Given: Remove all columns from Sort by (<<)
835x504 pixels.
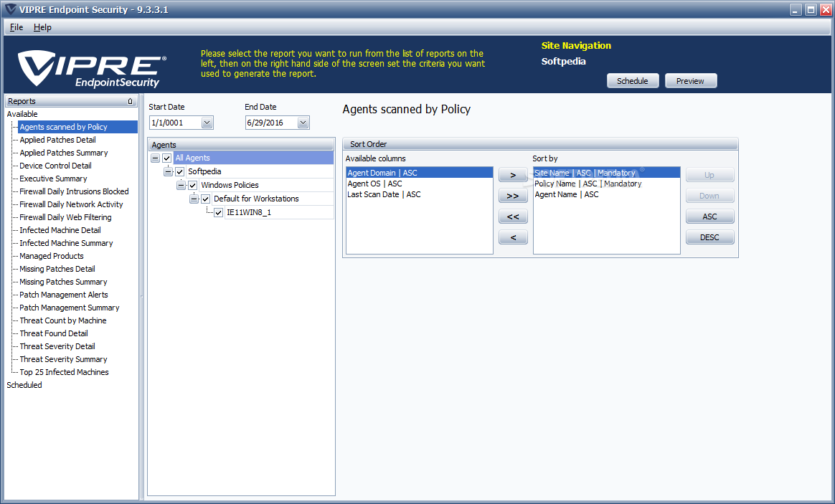Looking at the screenshot, I should [x=513, y=217].
